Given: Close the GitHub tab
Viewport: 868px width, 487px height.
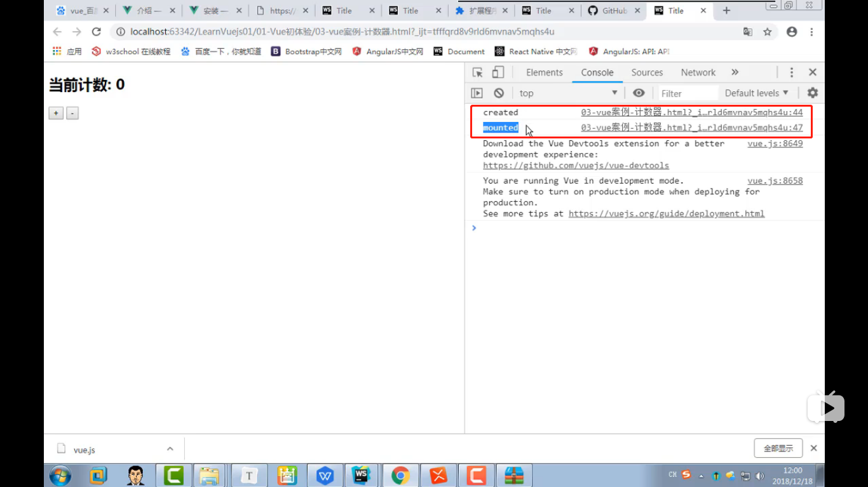Looking at the screenshot, I should (638, 11).
